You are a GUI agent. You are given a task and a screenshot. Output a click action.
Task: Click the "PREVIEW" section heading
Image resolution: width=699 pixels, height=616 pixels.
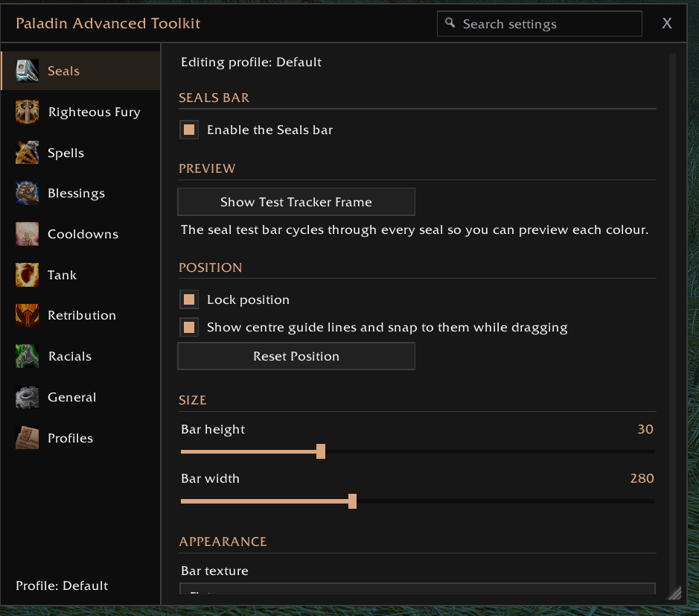[207, 168]
